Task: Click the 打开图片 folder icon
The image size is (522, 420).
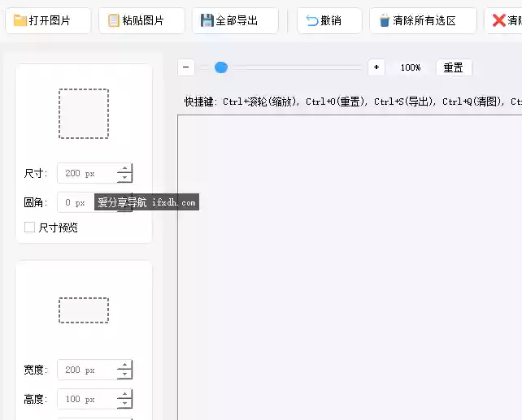Action: [x=20, y=20]
